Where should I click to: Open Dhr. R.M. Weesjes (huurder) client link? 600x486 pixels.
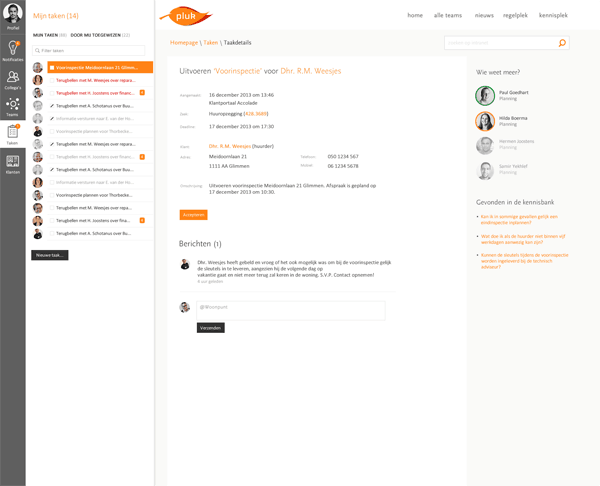click(230, 146)
